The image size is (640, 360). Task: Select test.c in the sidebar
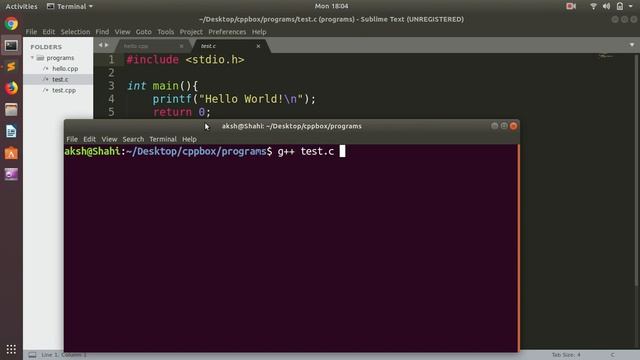pyautogui.click(x=60, y=79)
